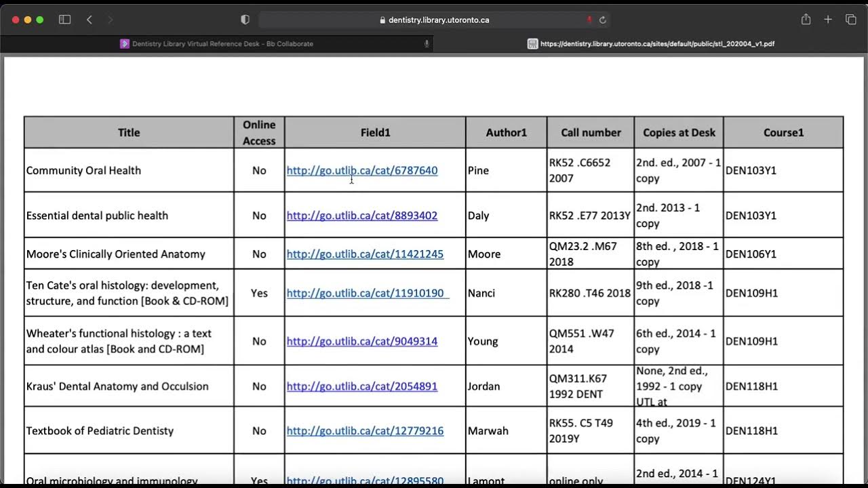Click the Copies at Desk column header
The height and width of the screenshot is (488, 868).
679,133
